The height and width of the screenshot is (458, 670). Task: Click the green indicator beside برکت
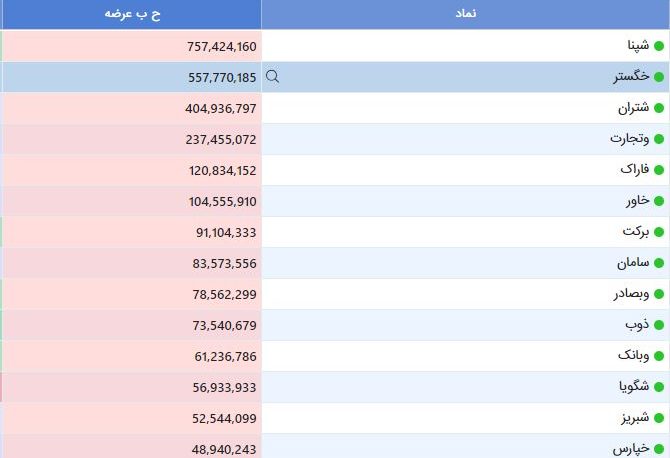tap(659, 232)
